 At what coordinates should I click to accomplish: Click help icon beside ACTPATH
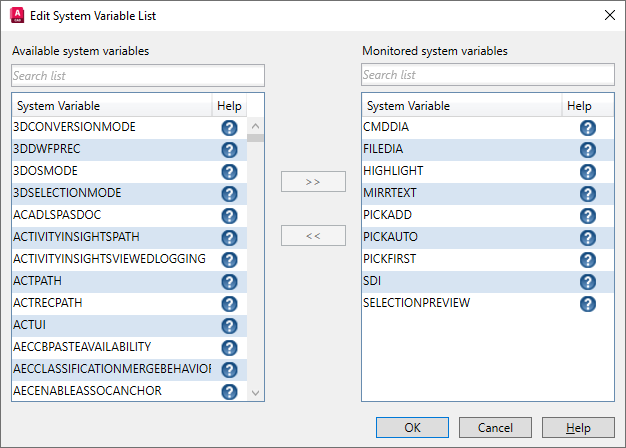click(x=229, y=282)
